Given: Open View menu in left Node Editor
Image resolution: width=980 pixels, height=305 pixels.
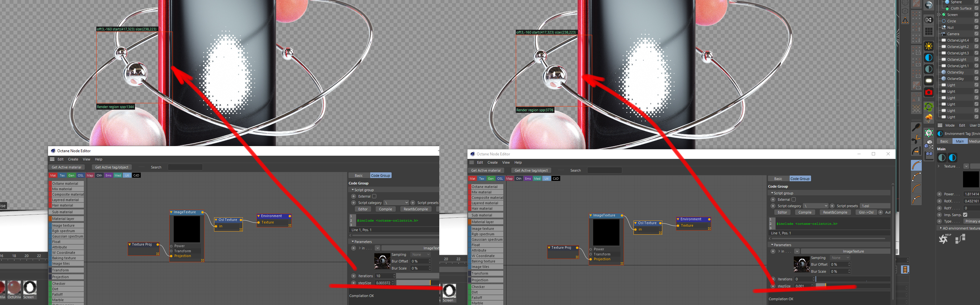Looking at the screenshot, I should pos(87,159).
